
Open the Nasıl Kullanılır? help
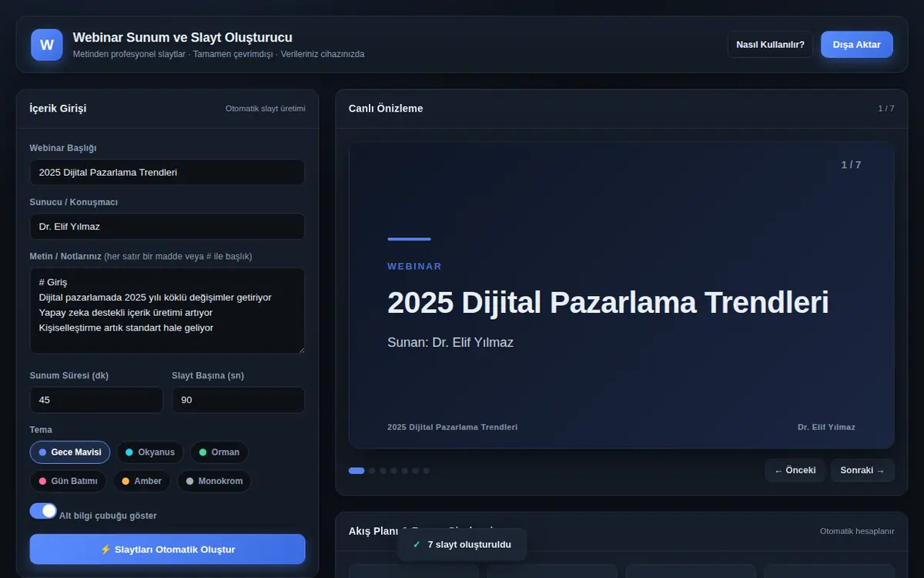click(770, 45)
